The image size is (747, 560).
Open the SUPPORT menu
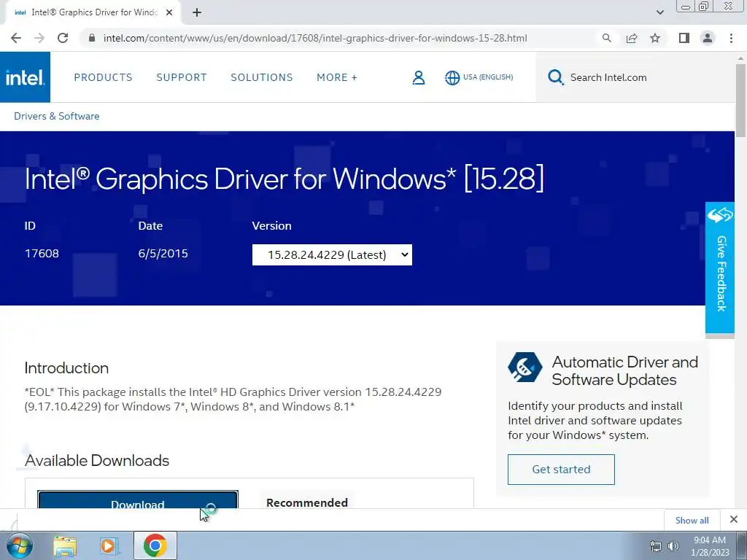182,77
